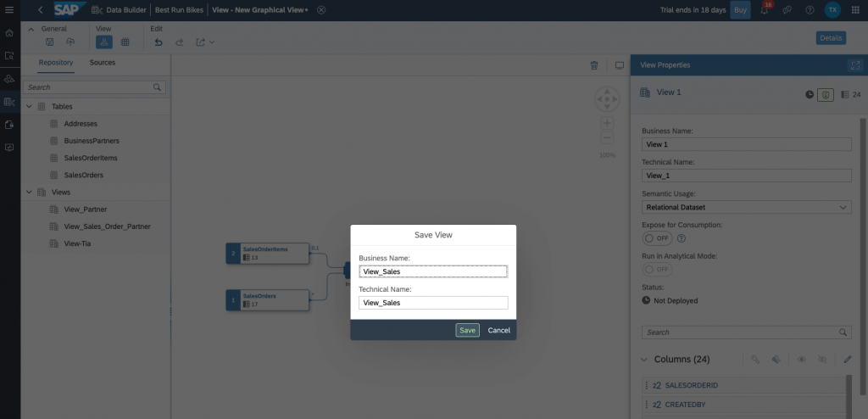The height and width of the screenshot is (419, 868).
Task: Open the notifications bell
Action: pyautogui.click(x=765, y=10)
